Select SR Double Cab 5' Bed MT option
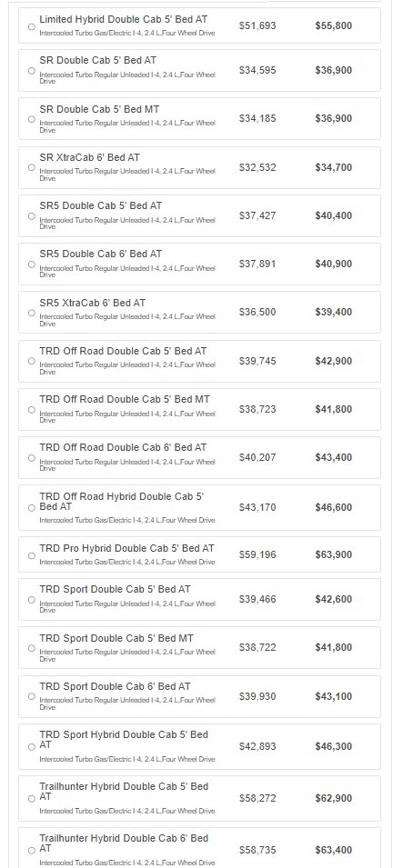 tap(32, 119)
